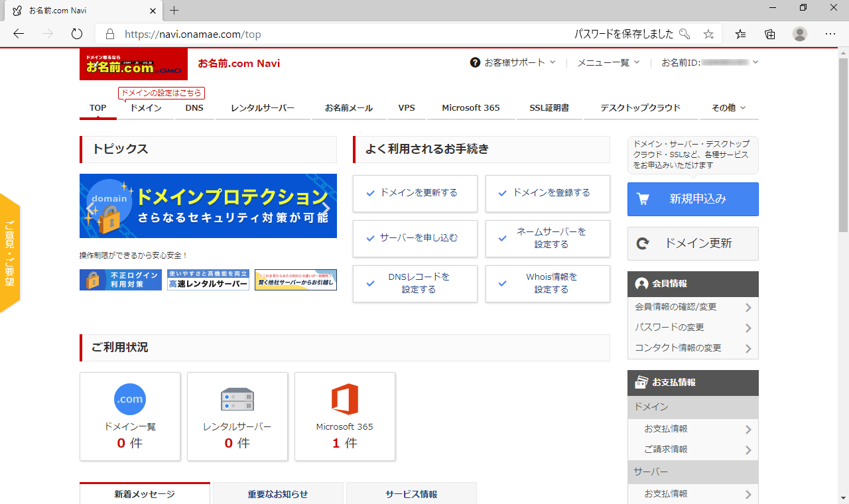
Task: Open the ドメイン navigation tab
Action: tap(145, 107)
